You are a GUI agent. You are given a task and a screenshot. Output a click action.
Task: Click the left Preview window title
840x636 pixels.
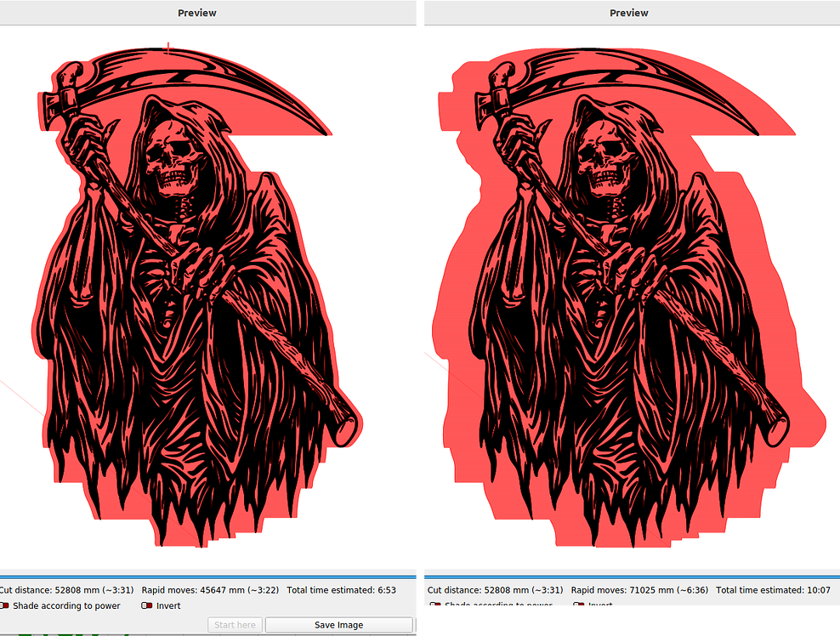click(196, 13)
